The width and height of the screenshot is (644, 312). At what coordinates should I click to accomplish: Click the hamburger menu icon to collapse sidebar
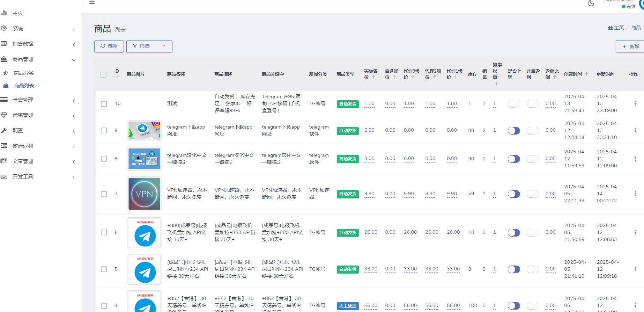(x=92, y=2)
